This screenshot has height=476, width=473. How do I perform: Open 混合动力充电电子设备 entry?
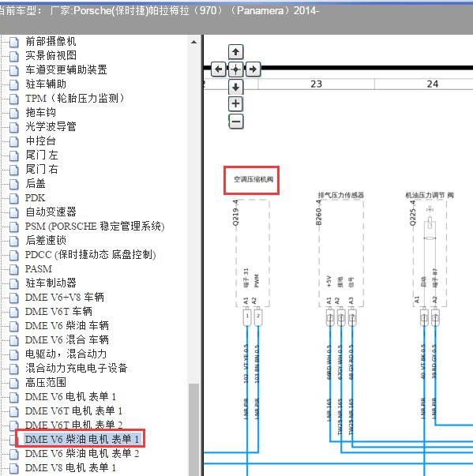pyautogui.click(x=77, y=368)
